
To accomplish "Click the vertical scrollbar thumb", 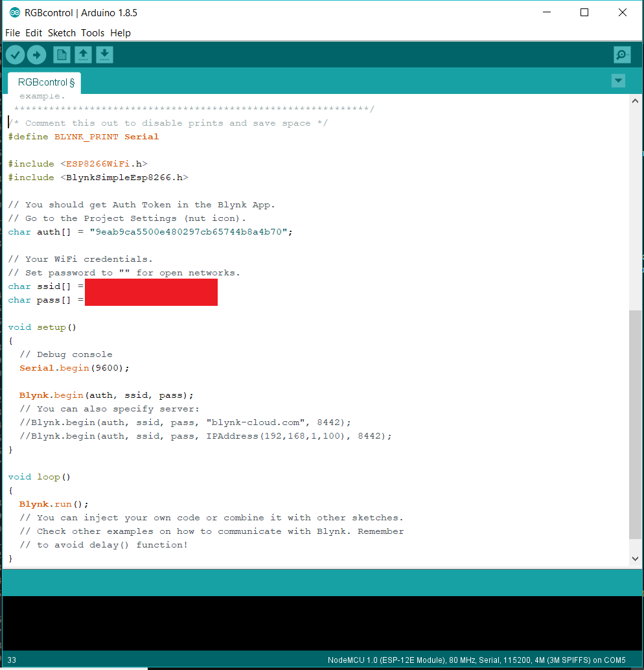I will (x=635, y=424).
